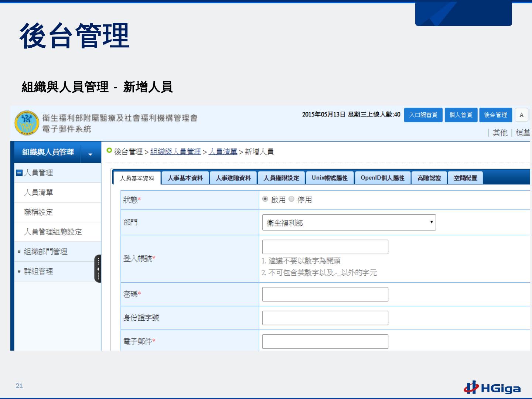The image size is (532, 399).
Task: Collapse the sidebar using the black handle
Action: (98, 269)
